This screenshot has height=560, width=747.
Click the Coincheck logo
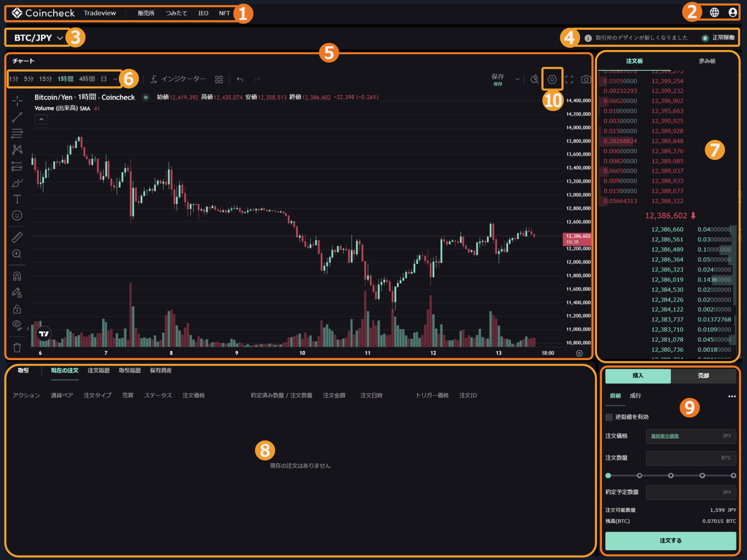[x=43, y=13]
